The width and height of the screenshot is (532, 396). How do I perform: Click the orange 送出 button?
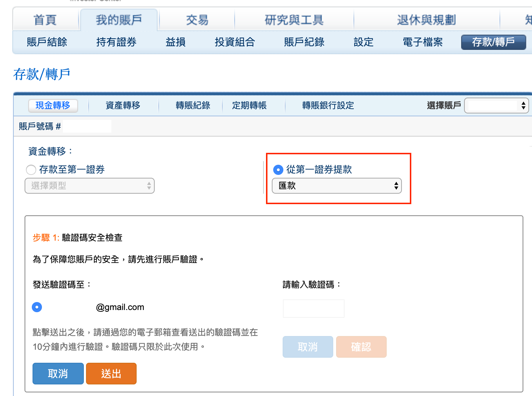click(x=111, y=374)
